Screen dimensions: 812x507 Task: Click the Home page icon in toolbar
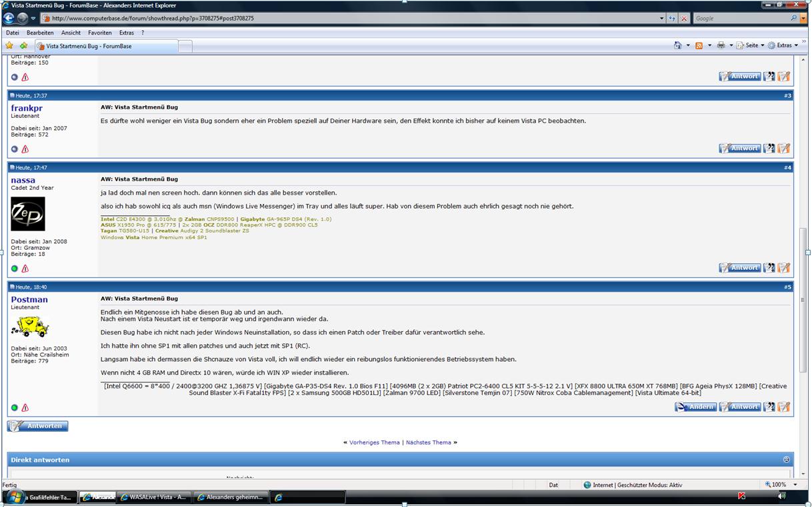click(x=678, y=45)
